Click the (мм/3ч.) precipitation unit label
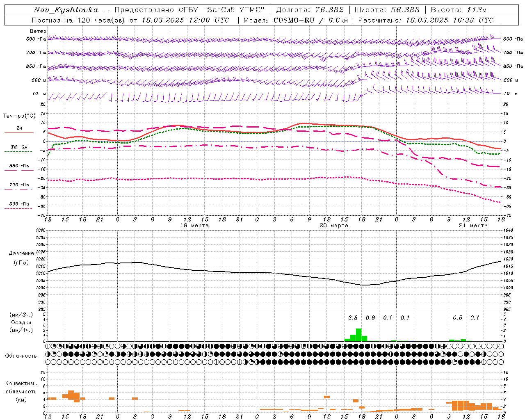The width and height of the screenshot is (525, 420). click(x=21, y=315)
